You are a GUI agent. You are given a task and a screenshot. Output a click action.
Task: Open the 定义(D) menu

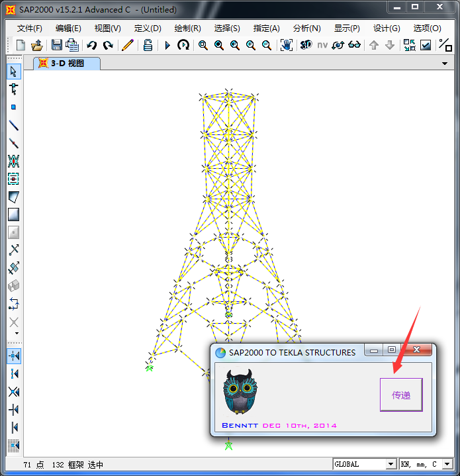(x=148, y=28)
